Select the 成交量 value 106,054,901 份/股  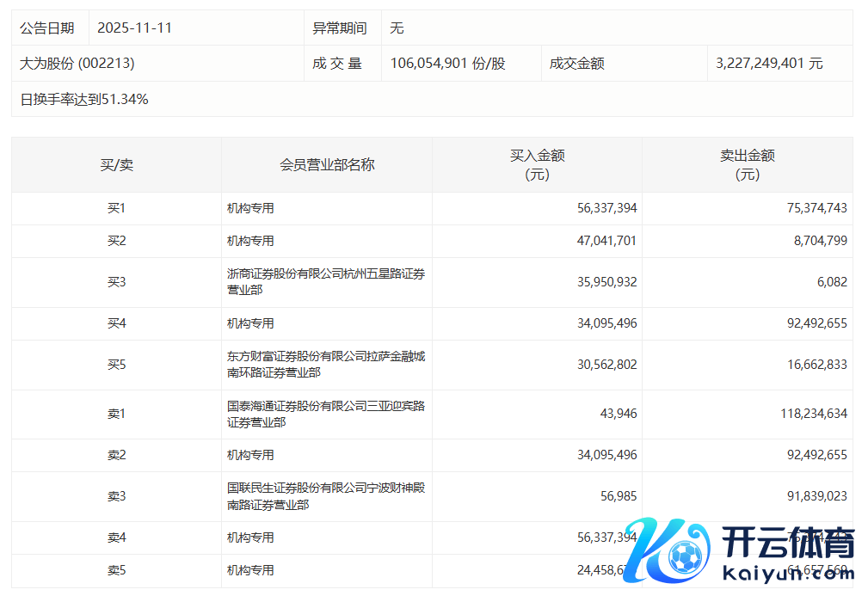(x=447, y=64)
